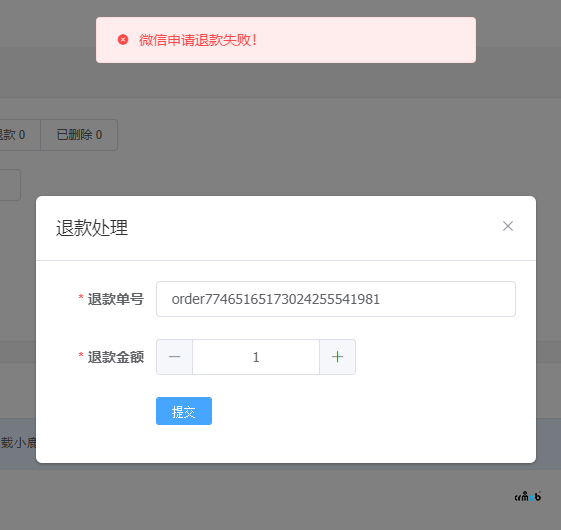
Task: Click the 退款单号 field label
Action: click(x=116, y=299)
